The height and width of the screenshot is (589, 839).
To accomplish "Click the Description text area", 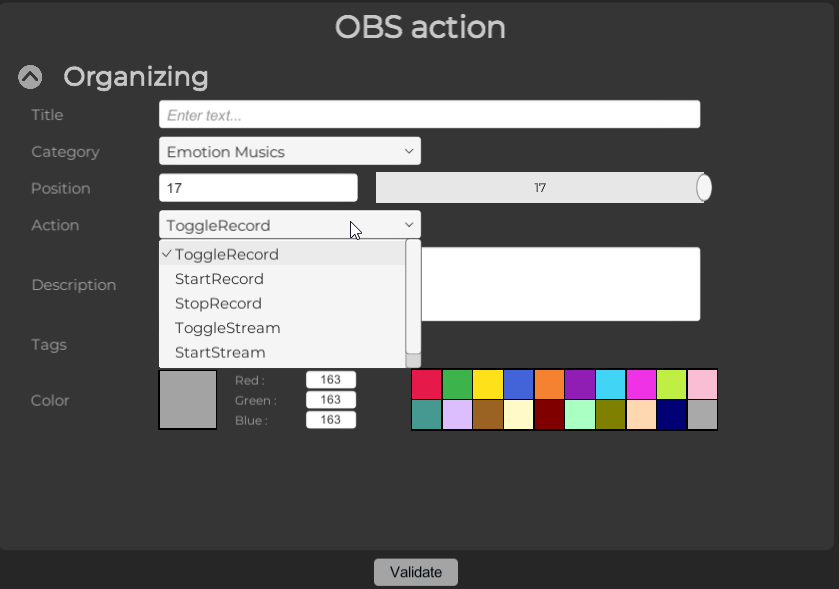I will click(560, 284).
